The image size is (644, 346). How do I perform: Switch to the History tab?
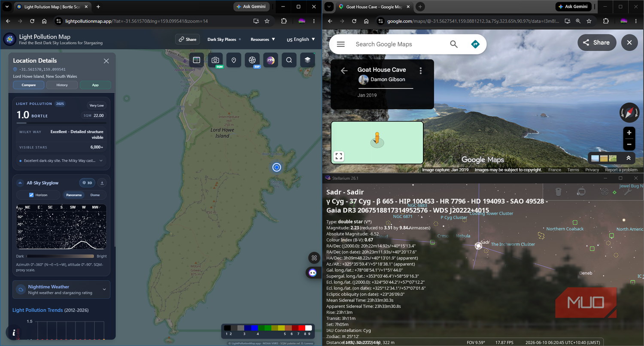pos(62,85)
